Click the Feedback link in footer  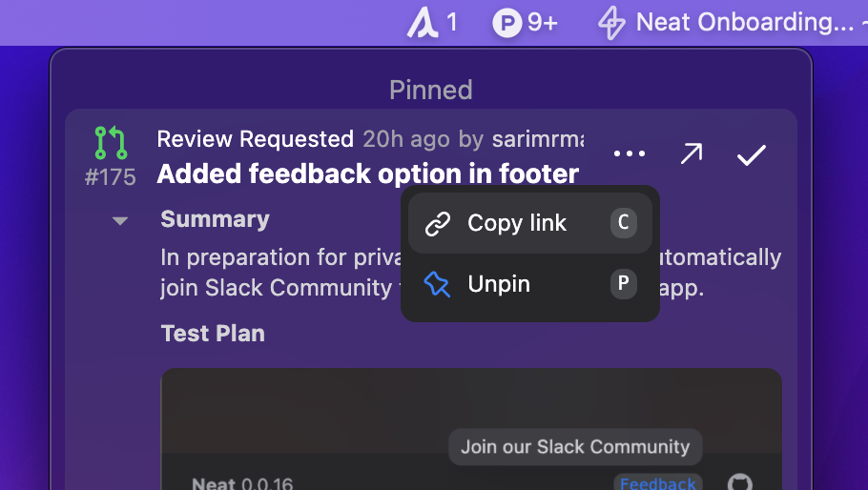click(x=657, y=482)
